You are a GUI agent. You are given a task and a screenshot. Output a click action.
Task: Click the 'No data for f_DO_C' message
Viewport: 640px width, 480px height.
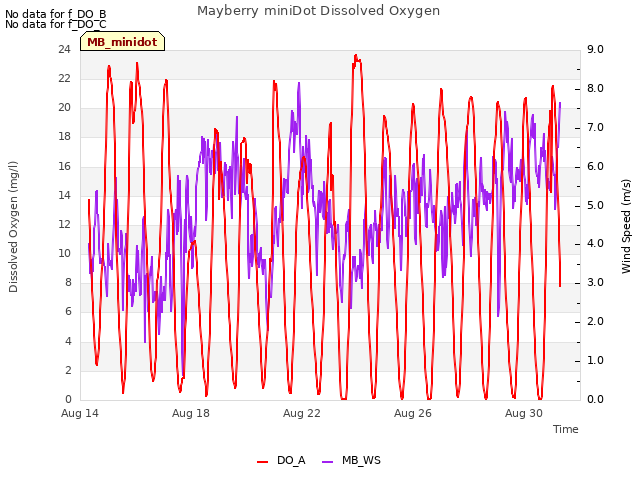click(56, 24)
